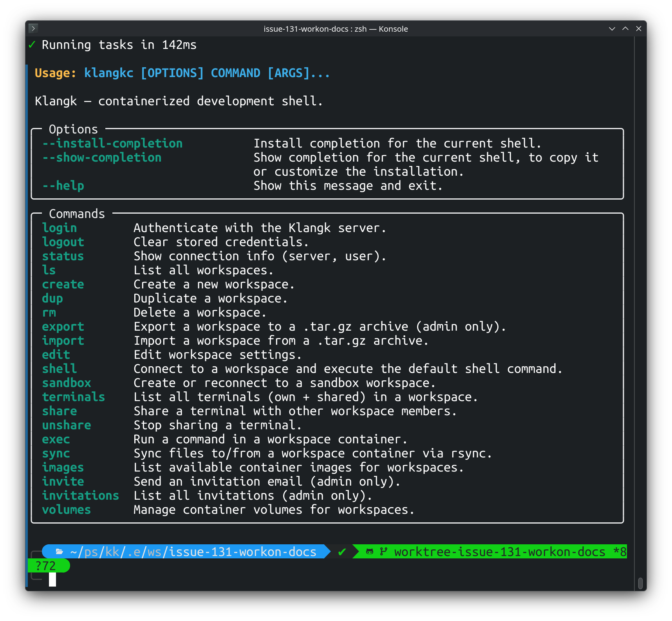This screenshot has width=672, height=621.
Task: Click 'Show this message and exit.' description
Action: pyautogui.click(x=348, y=185)
